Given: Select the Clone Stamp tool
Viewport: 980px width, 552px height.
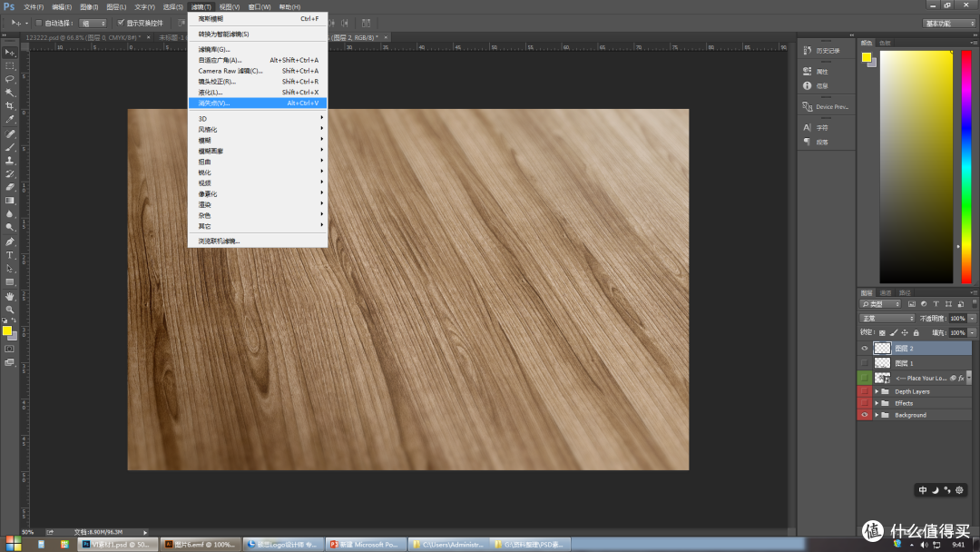Looking at the screenshot, I should click(9, 161).
